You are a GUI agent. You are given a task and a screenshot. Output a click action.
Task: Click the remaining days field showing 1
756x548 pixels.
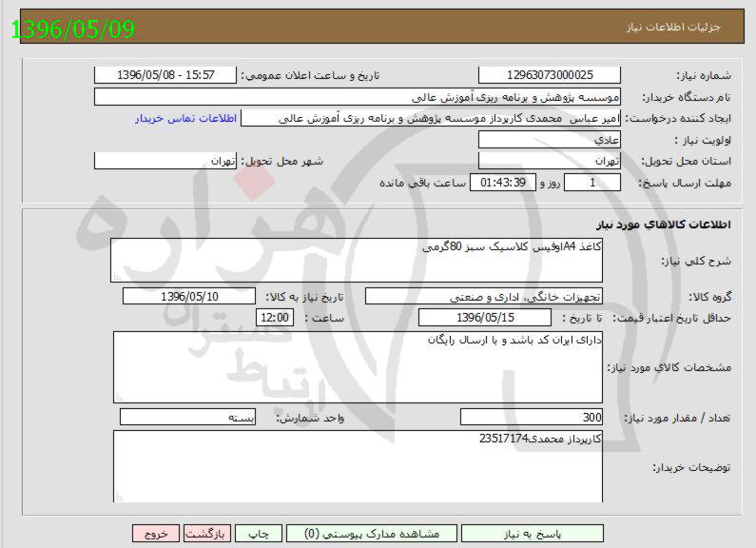click(x=592, y=183)
